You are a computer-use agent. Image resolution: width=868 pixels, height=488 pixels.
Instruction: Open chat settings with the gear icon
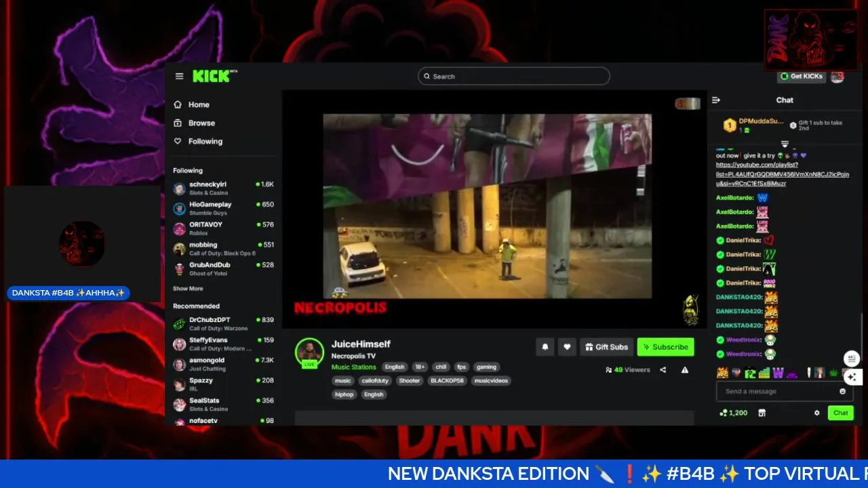pos(816,413)
